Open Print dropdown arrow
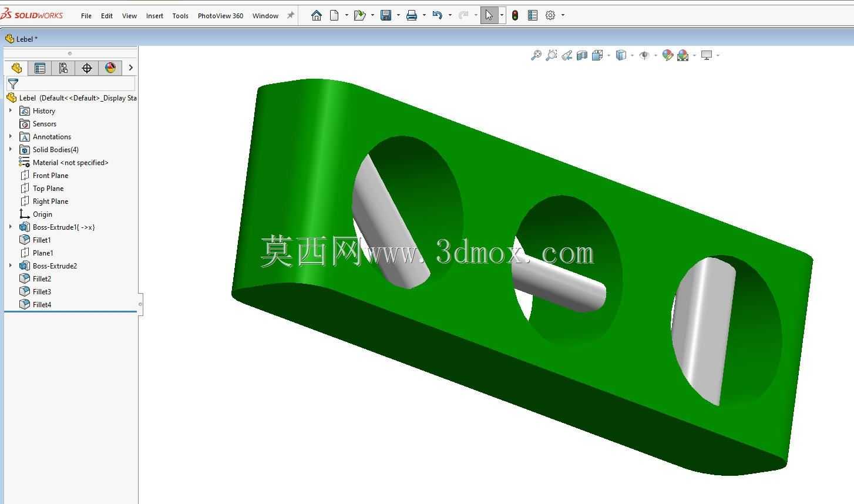This screenshot has width=854, height=504. point(424,15)
